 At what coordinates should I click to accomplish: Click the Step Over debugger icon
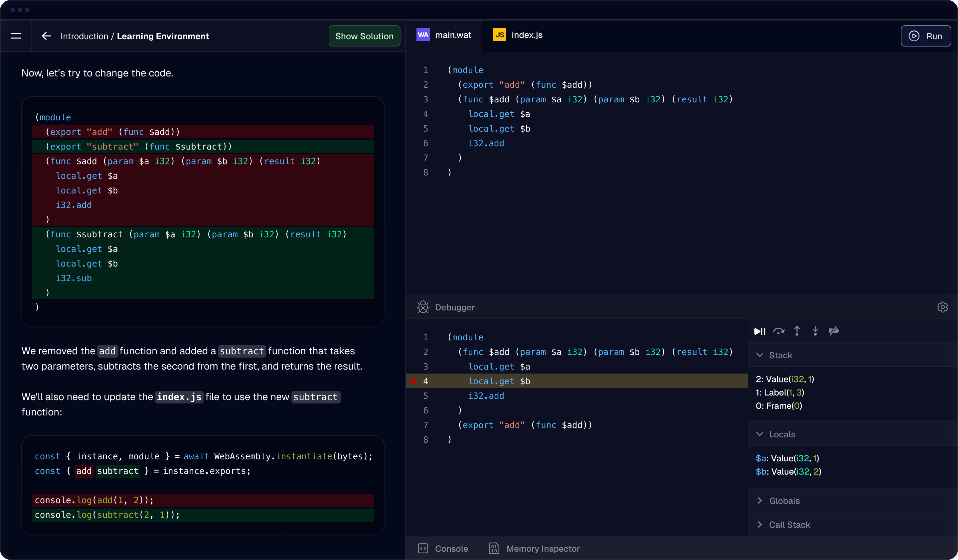tap(779, 331)
